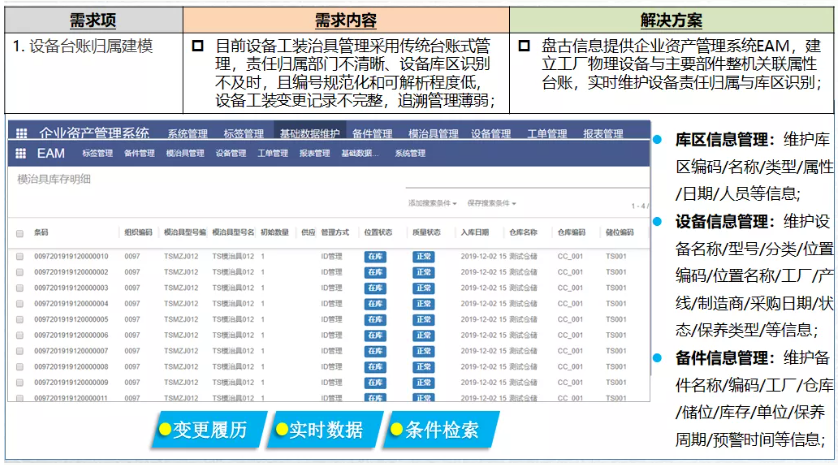Check the row 0097201919120000010 checkbox
Image resolution: width=839 pixels, height=465 pixels.
point(20,257)
